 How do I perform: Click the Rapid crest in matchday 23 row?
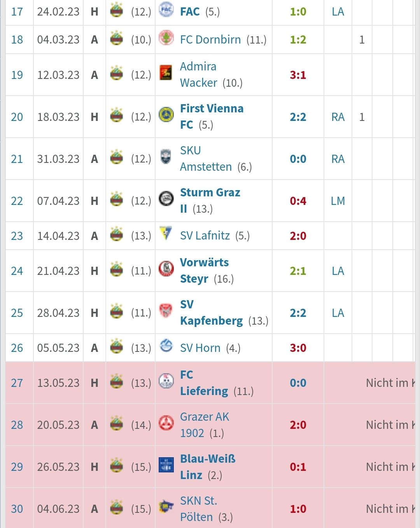(x=117, y=234)
